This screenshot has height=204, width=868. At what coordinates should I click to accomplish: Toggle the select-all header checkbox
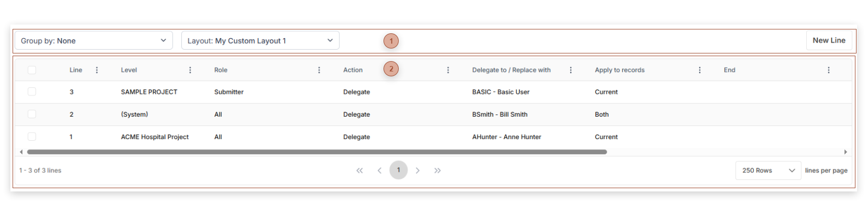click(x=32, y=70)
